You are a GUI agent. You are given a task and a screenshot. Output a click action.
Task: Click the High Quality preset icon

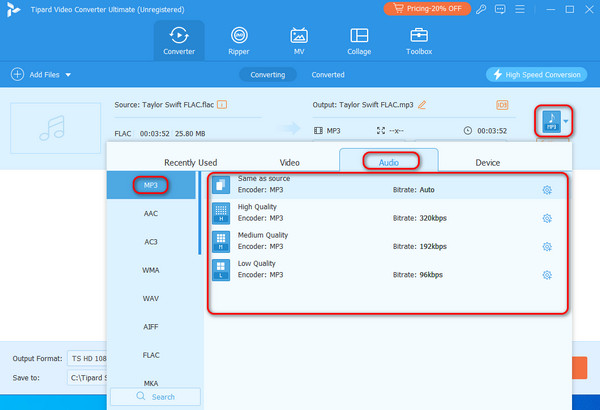pyautogui.click(x=221, y=213)
